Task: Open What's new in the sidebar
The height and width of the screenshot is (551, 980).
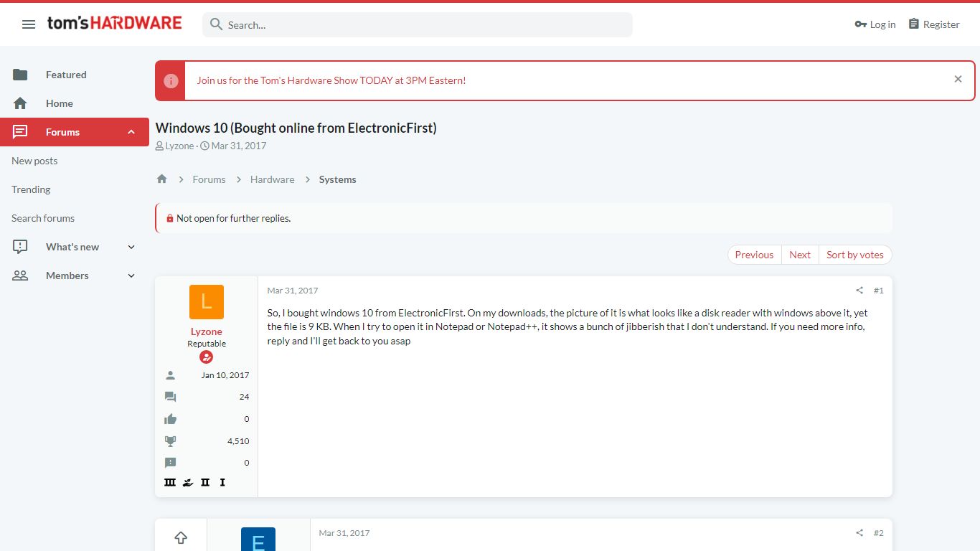Action: point(72,247)
